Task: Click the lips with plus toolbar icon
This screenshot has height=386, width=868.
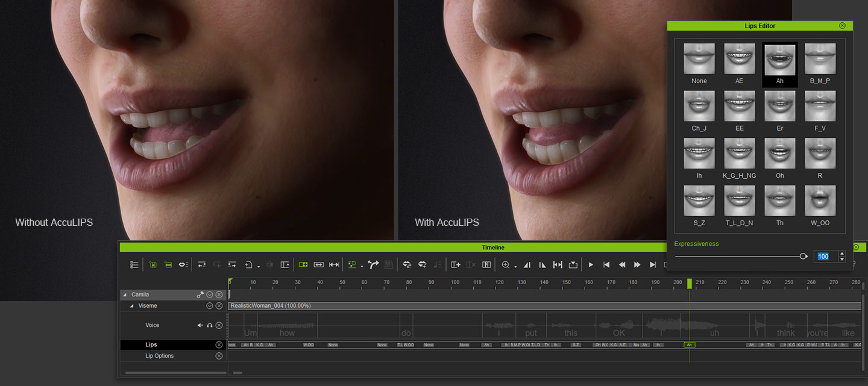Action: tap(423, 265)
